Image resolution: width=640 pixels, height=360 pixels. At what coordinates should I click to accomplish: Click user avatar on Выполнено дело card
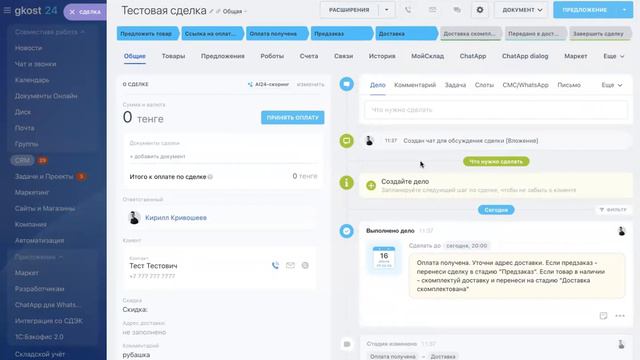[x=622, y=231]
